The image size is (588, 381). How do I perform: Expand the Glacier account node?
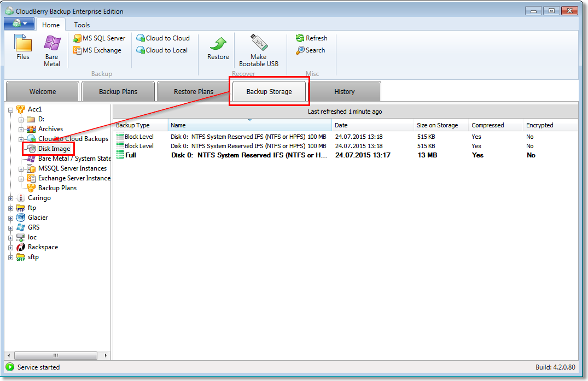point(11,218)
